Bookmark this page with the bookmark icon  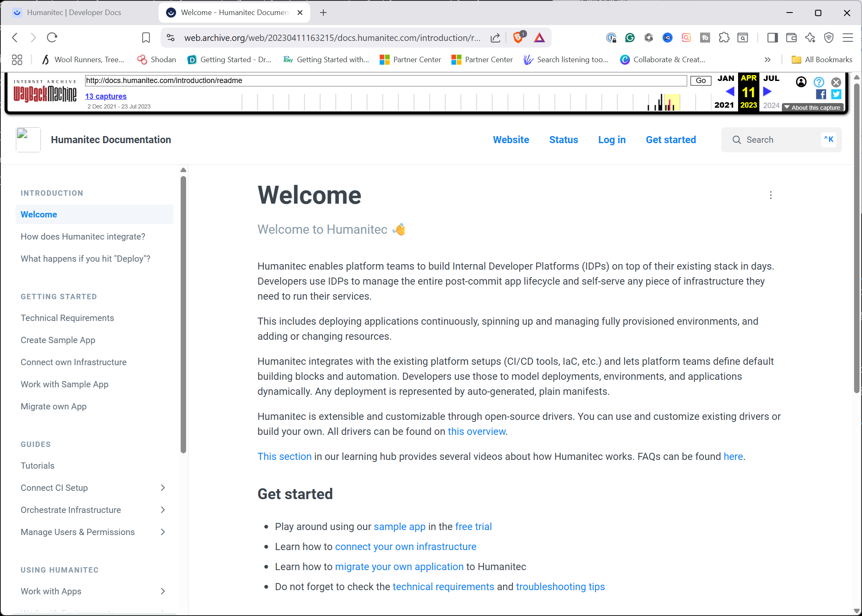click(x=146, y=38)
